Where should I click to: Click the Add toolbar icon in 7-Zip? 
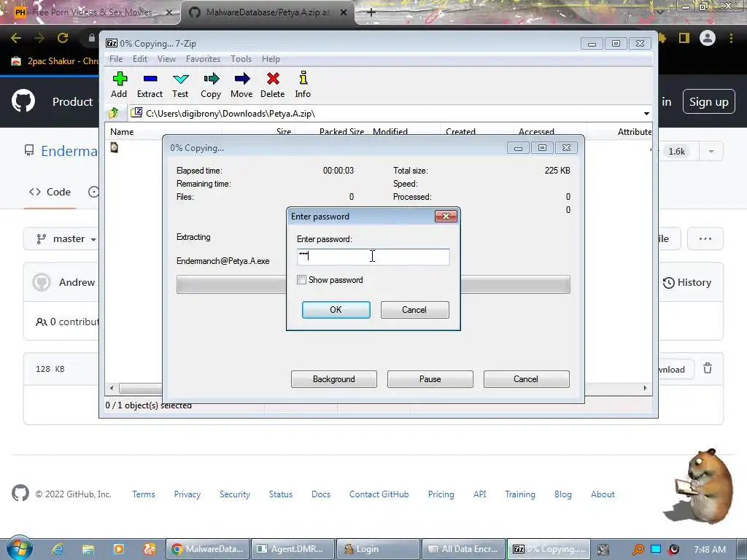(119, 85)
